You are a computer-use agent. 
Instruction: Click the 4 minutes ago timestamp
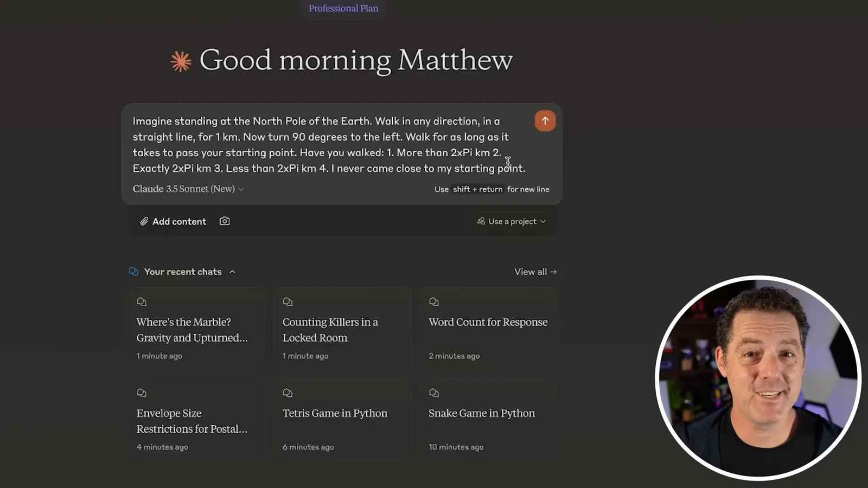[162, 447]
